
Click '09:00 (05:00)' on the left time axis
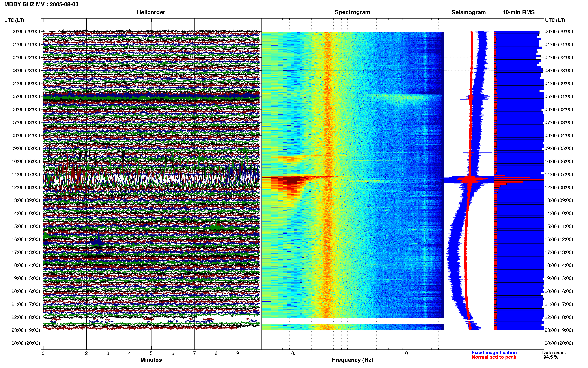pos(26,148)
